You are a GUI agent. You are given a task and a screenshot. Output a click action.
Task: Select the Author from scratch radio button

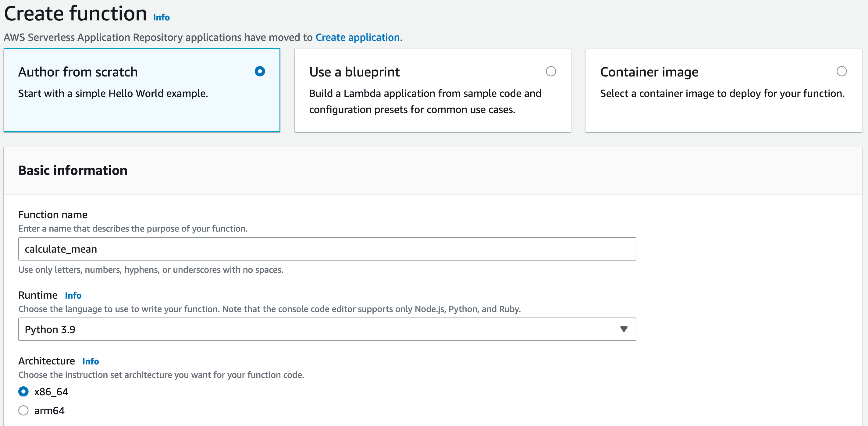pos(260,71)
